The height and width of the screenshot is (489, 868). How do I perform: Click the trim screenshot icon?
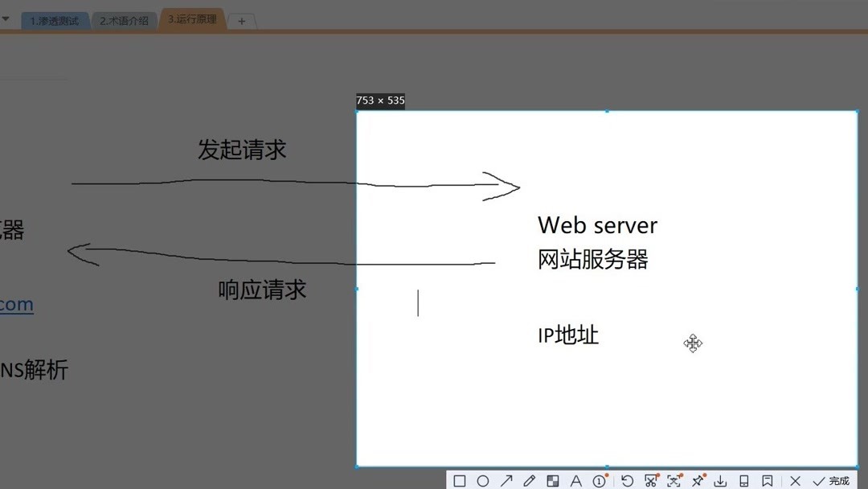(x=653, y=480)
